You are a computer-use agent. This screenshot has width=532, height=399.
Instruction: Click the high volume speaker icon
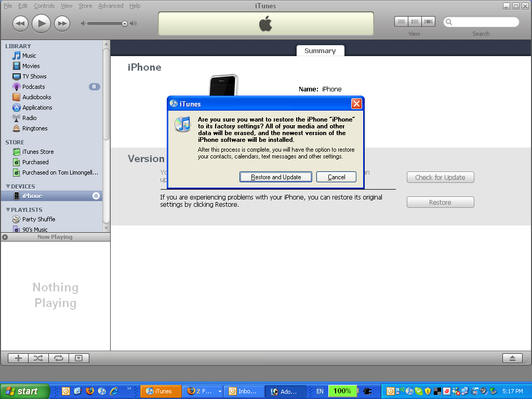134,23
